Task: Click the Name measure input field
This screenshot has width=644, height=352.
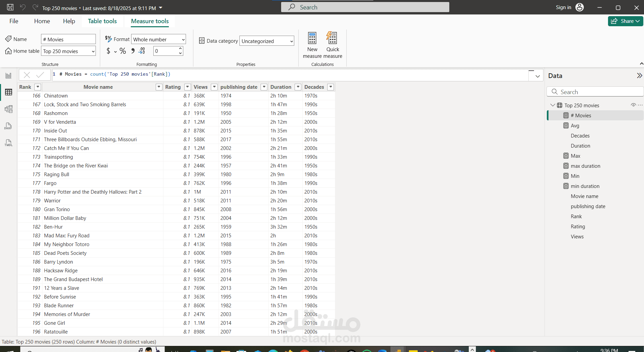Action: pyautogui.click(x=68, y=39)
